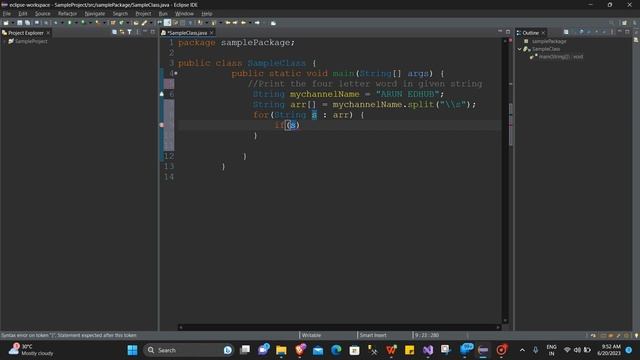Toggle Mark Occurrences highlighted toolbar button
The height and width of the screenshot is (360, 640).
(167, 23)
